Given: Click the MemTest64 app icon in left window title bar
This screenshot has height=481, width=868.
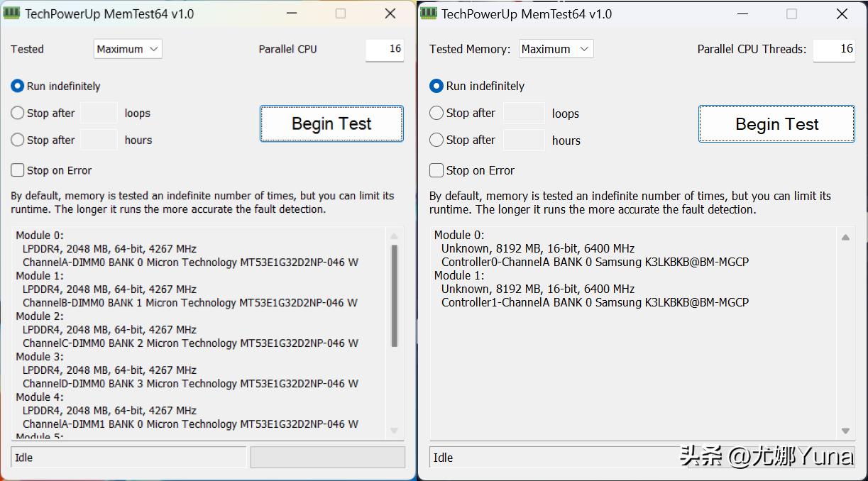Looking at the screenshot, I should point(12,13).
